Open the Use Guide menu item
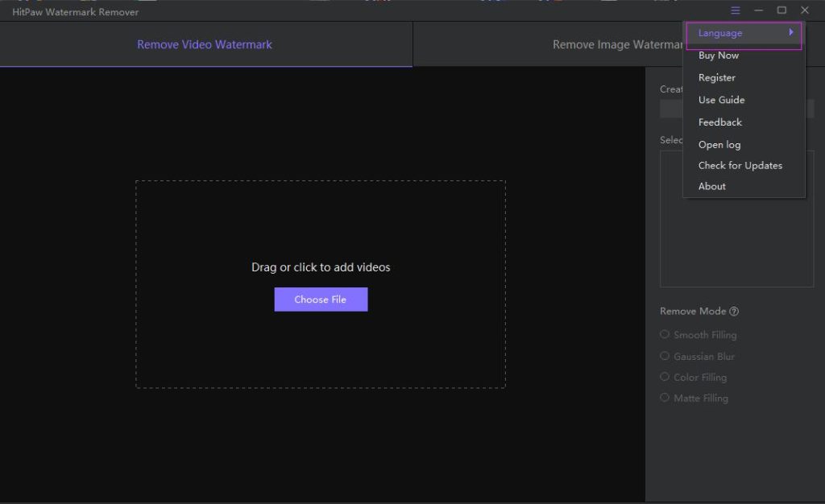 pyautogui.click(x=721, y=100)
